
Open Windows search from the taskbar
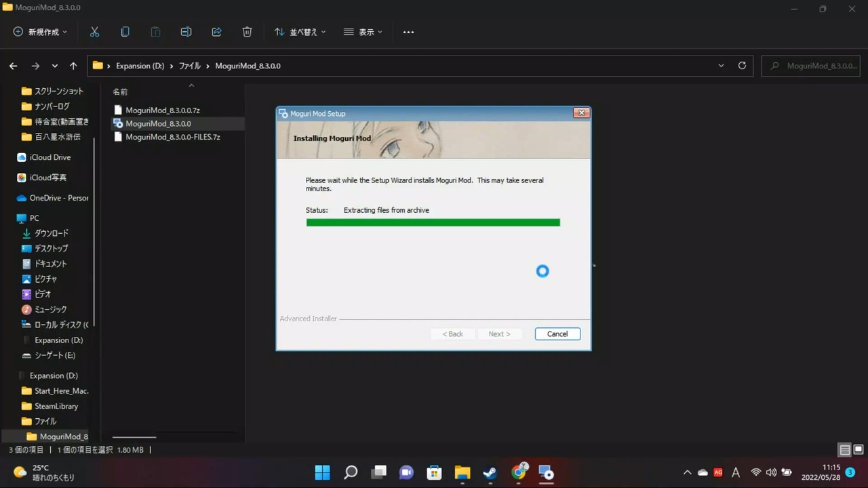pyautogui.click(x=351, y=472)
